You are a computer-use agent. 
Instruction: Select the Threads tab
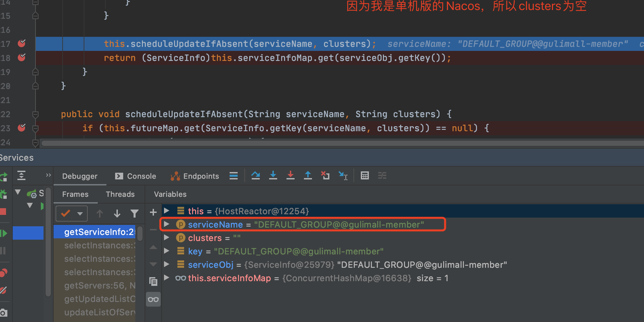(x=120, y=194)
